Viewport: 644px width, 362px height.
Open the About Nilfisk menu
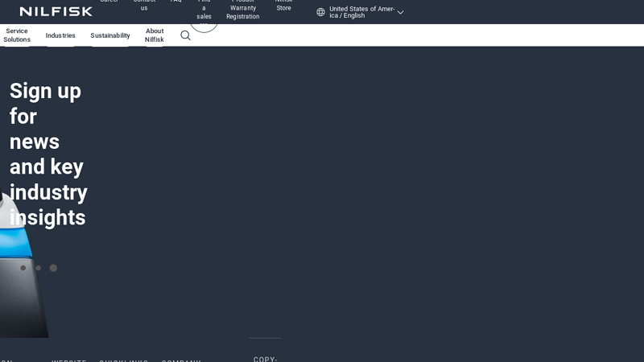155,35
